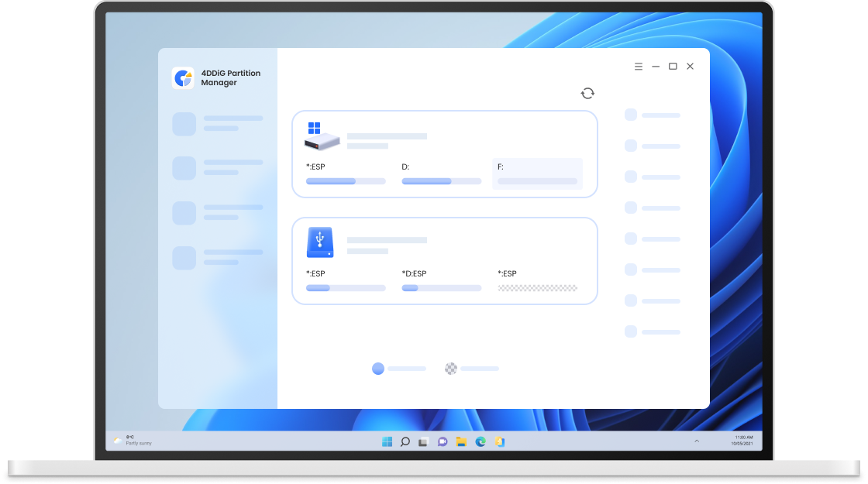Select the D: partition
Viewport: 868px width, 484px height.
(441, 173)
